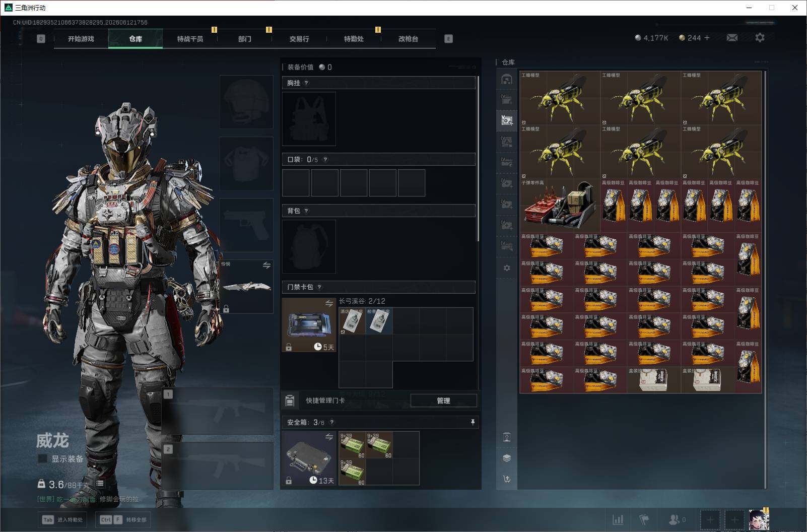The height and width of the screenshot is (532, 807).
Task: Click the lock icon on the keycard bag
Action: 289,347
